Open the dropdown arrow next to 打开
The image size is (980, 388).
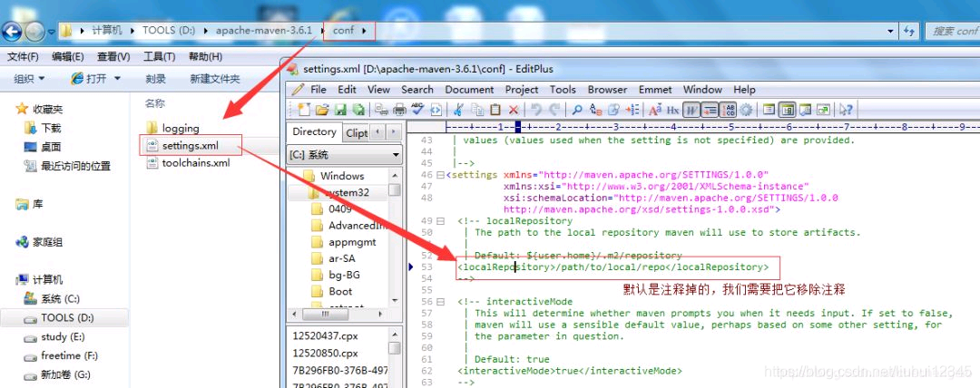(117, 79)
